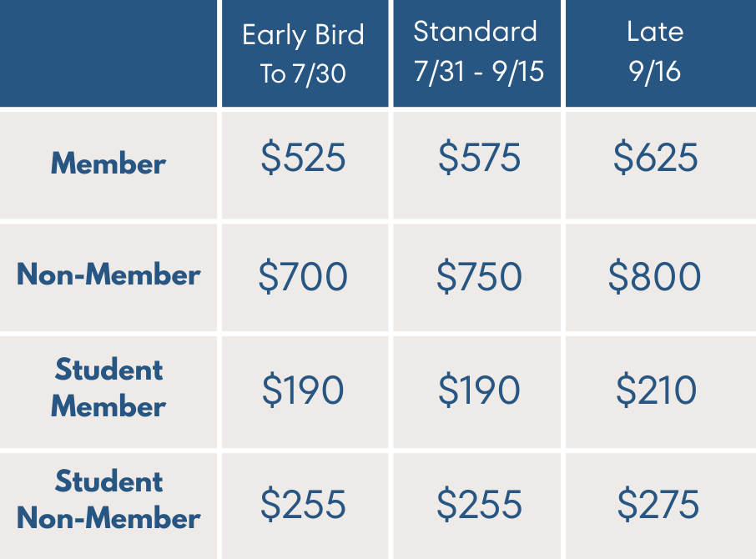
Task: Click the $700 Non-Member Early Bird price
Action: point(303,277)
